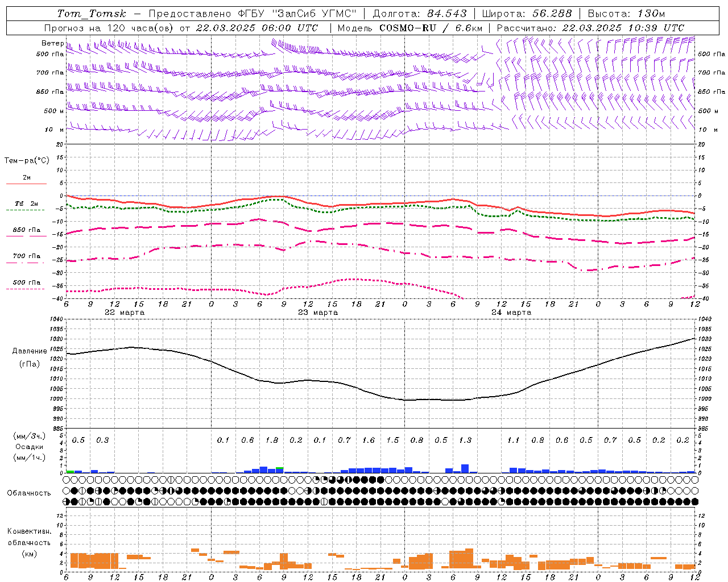Click the (мм/1ч.) precipitation unit label
Screen dimensions: 728x582
point(30,458)
